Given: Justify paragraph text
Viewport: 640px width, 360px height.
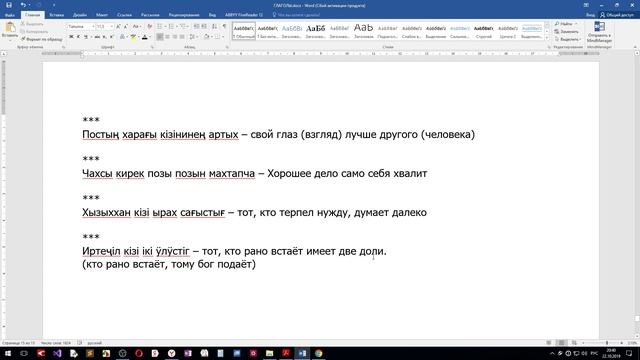Looking at the screenshot, I should click(182, 37).
